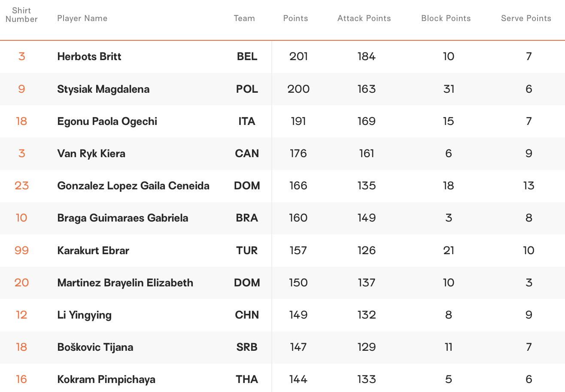The image size is (565, 392).
Task: Select Egonu Paola Ogechi's name
Action: (x=107, y=122)
